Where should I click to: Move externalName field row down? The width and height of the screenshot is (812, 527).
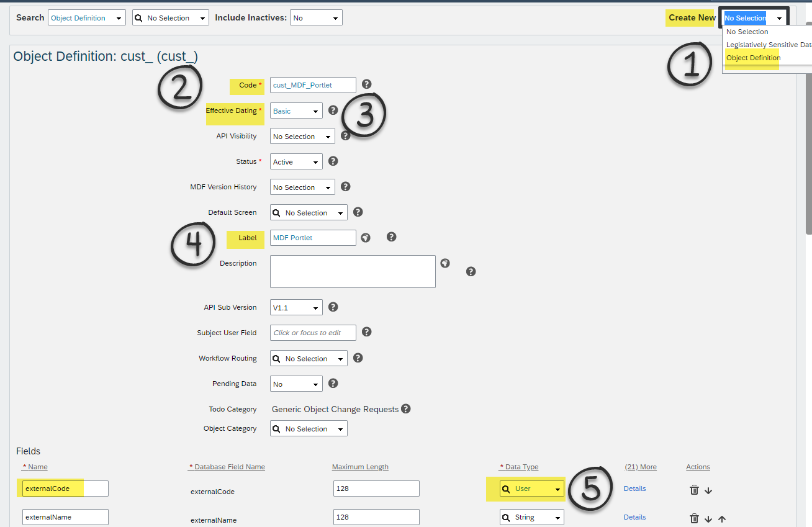coord(708,519)
